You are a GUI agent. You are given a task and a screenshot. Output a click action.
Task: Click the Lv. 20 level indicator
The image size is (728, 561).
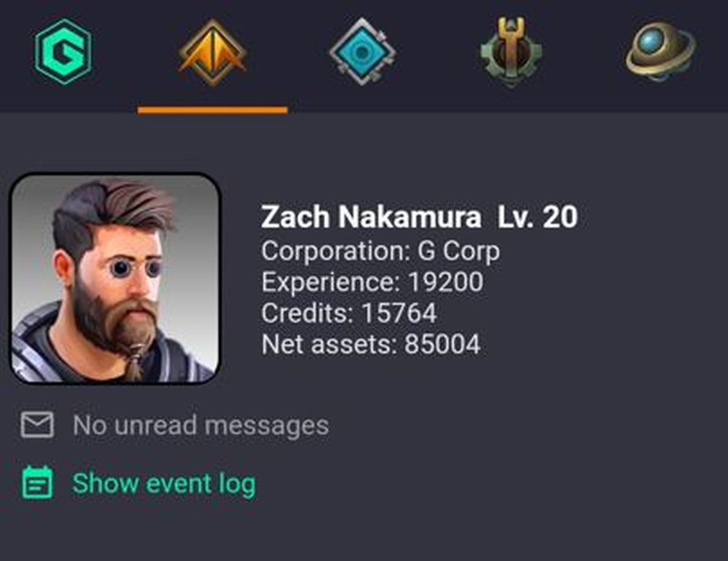(538, 217)
